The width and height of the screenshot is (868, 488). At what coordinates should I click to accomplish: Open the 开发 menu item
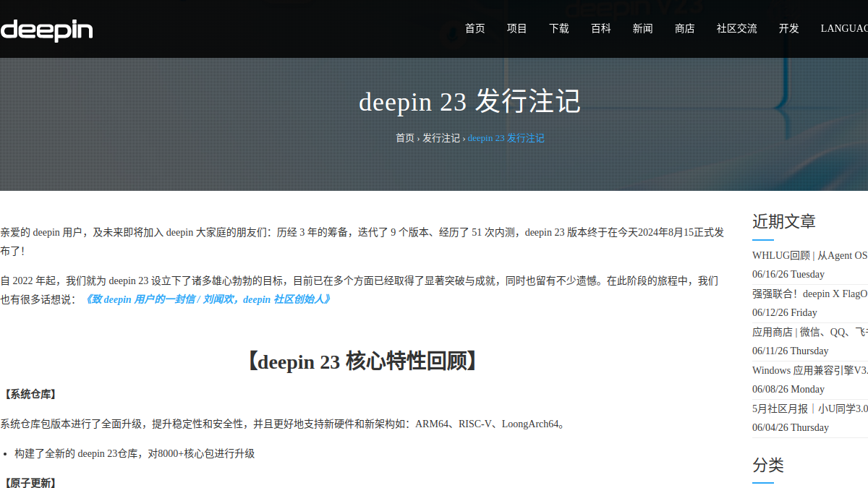point(789,29)
